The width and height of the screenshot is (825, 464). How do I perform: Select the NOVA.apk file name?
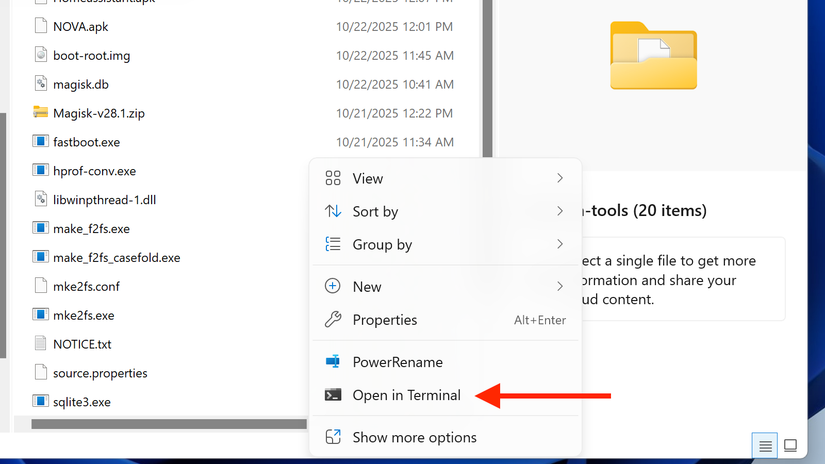(81, 26)
